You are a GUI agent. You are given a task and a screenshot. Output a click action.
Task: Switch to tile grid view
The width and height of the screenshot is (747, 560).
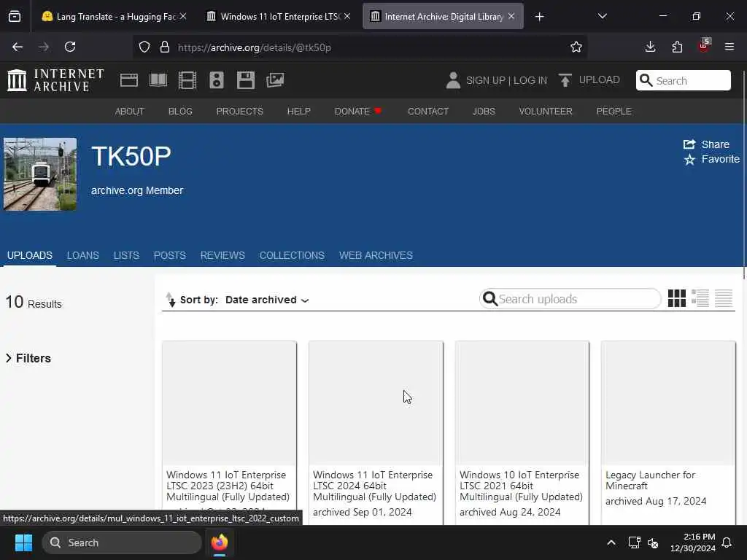click(x=676, y=298)
